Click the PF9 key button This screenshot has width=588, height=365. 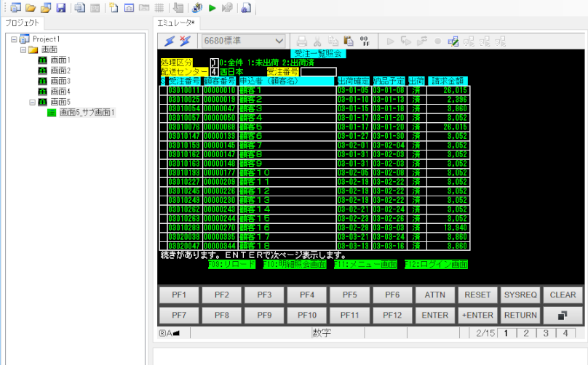(x=264, y=315)
